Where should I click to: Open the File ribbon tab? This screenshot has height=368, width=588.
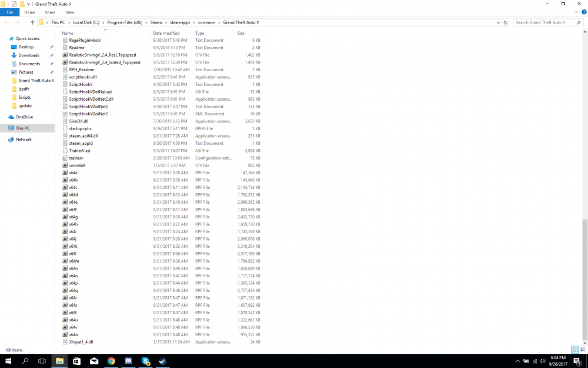10,12
